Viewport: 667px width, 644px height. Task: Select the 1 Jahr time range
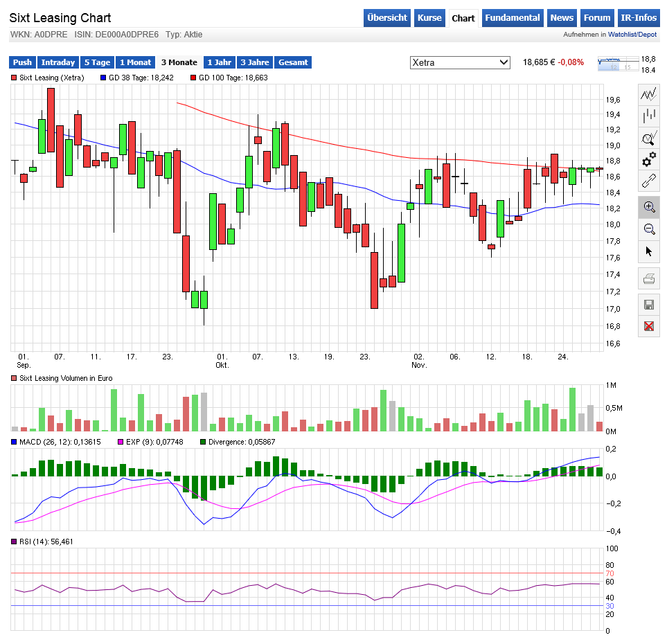(220, 62)
